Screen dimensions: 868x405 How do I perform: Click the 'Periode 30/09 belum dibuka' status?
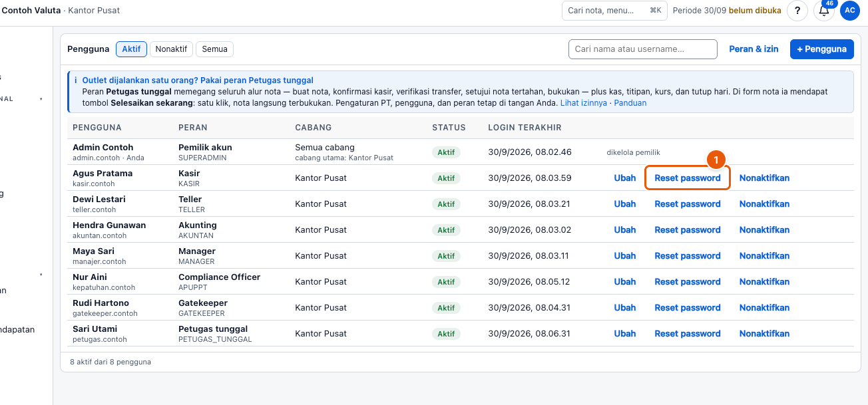click(x=727, y=11)
